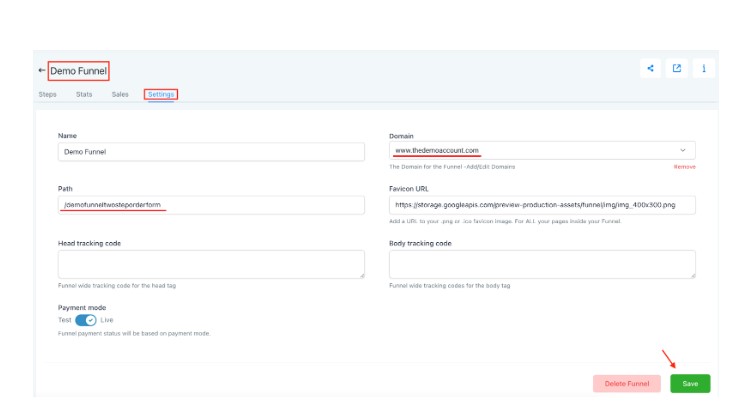The width and height of the screenshot is (754, 419).
Task: Focus the Name input field
Action: coord(211,152)
